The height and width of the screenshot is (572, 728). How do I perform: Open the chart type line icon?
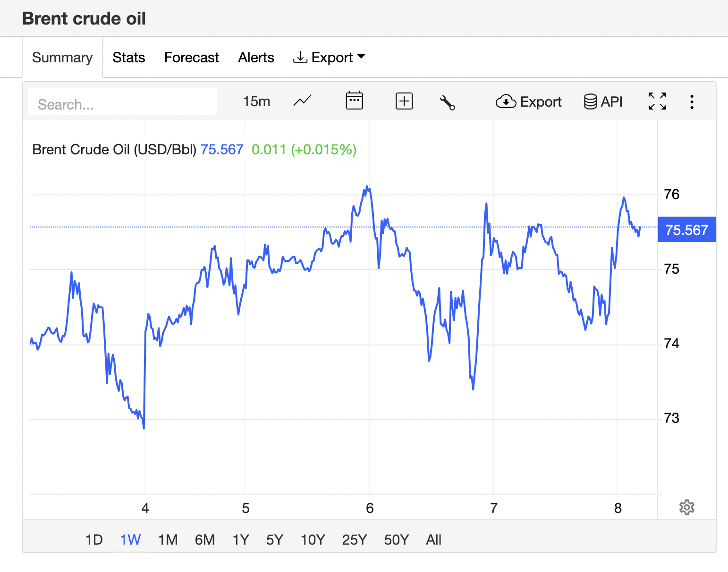point(302,101)
